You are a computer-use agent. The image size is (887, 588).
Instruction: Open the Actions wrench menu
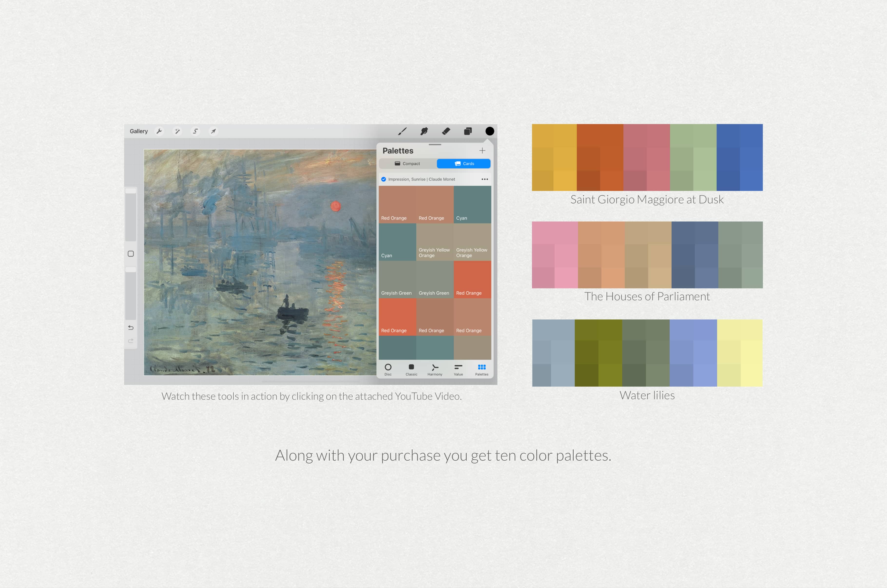(160, 131)
